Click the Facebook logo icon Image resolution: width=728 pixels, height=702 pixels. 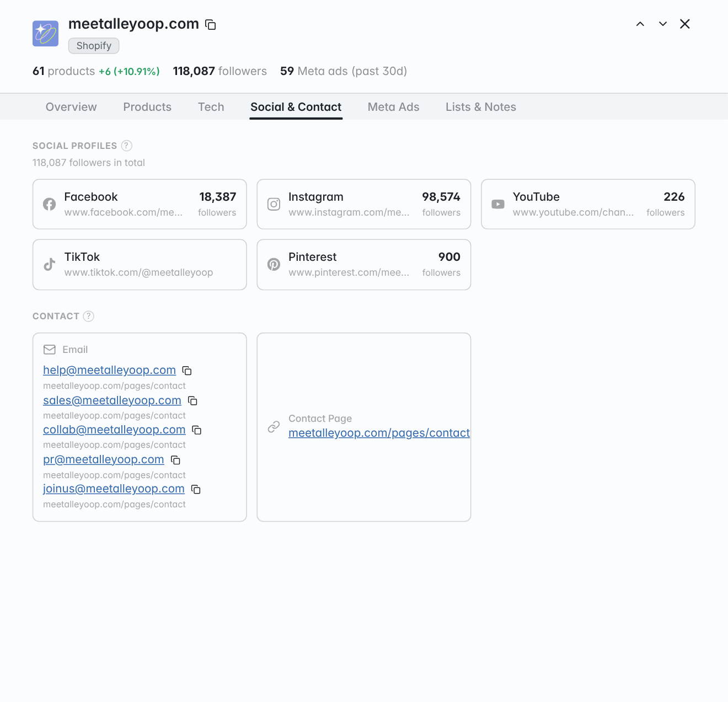50,204
